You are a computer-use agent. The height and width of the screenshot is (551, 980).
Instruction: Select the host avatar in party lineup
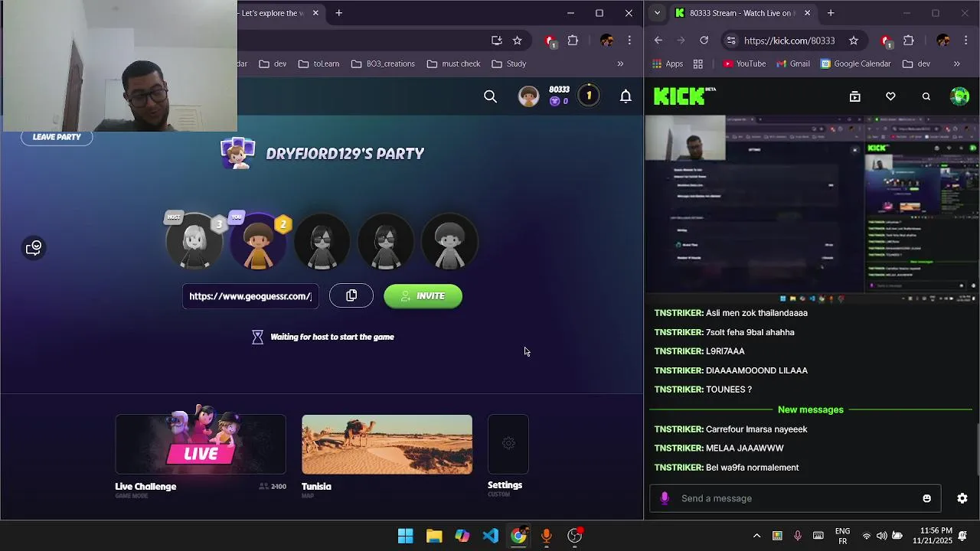[x=194, y=242]
